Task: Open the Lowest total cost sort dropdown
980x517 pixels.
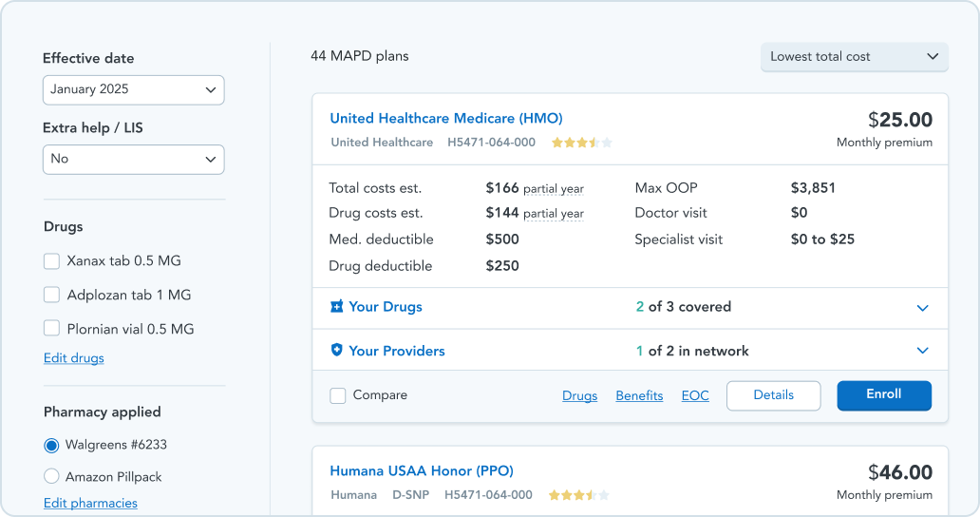Action: coord(855,57)
